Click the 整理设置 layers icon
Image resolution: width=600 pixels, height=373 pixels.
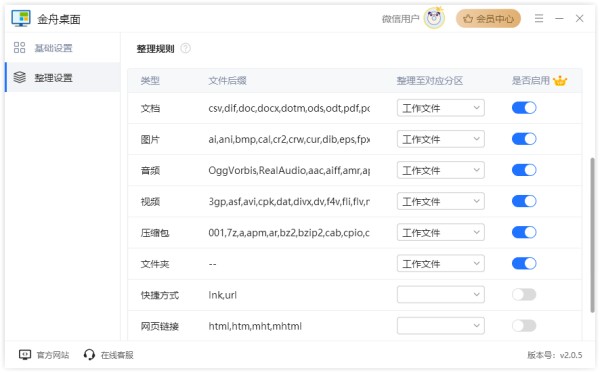coord(20,77)
